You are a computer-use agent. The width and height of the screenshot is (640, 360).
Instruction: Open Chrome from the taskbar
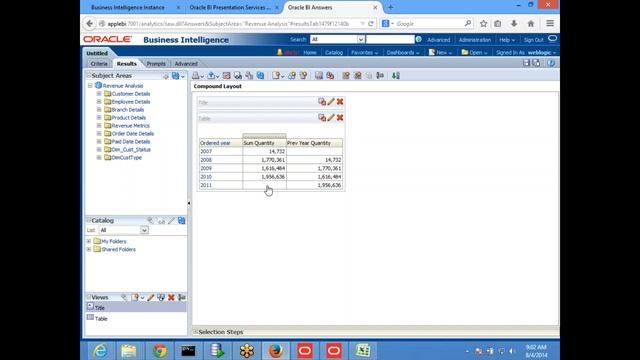160,350
